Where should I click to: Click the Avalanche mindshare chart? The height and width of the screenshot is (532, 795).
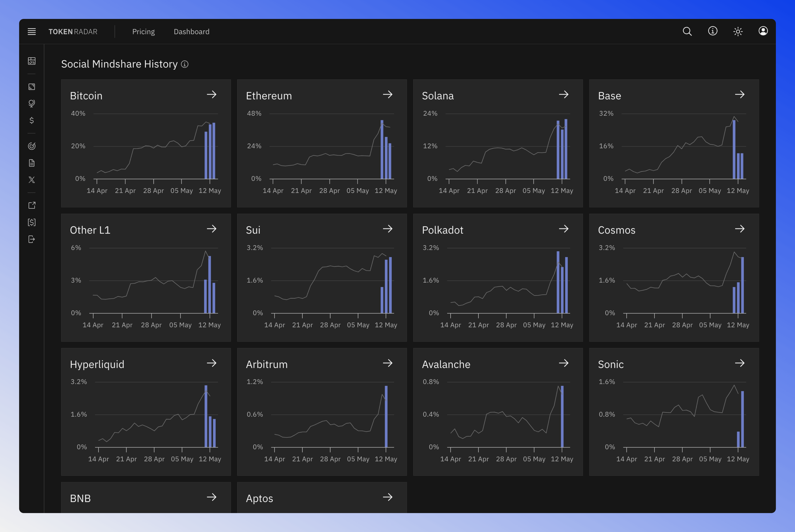pyautogui.click(x=498, y=420)
